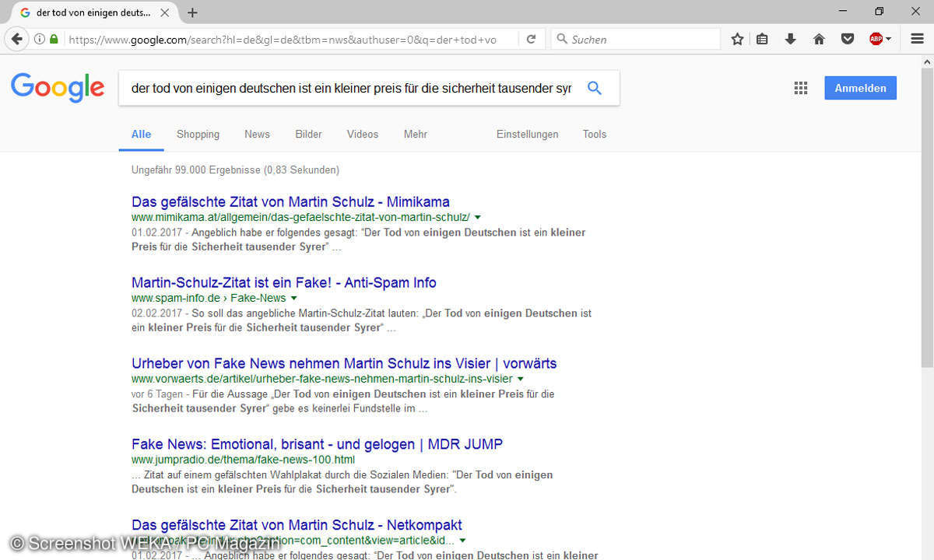Image resolution: width=934 pixels, height=560 pixels.
Task: Click the green padlock security icon
Action: point(54,39)
